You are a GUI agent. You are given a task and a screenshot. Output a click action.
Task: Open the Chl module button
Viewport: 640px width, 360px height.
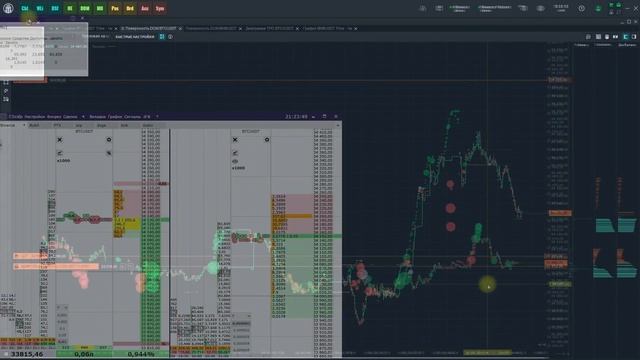(x=25, y=8)
